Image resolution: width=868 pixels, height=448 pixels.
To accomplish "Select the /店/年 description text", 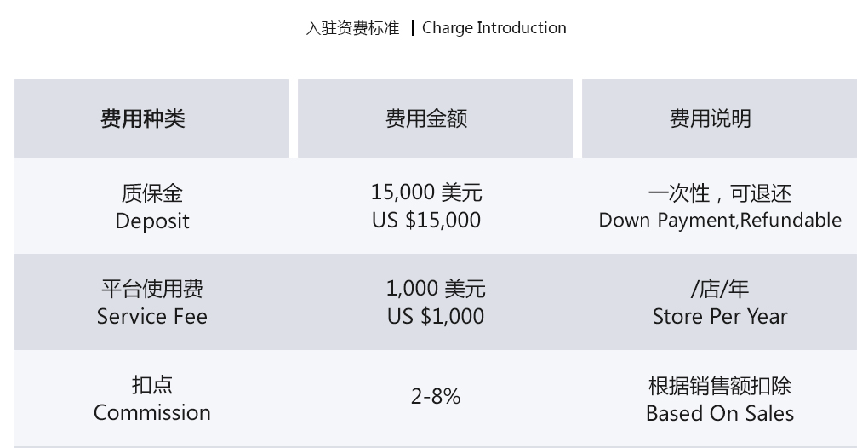I will coord(720,289).
